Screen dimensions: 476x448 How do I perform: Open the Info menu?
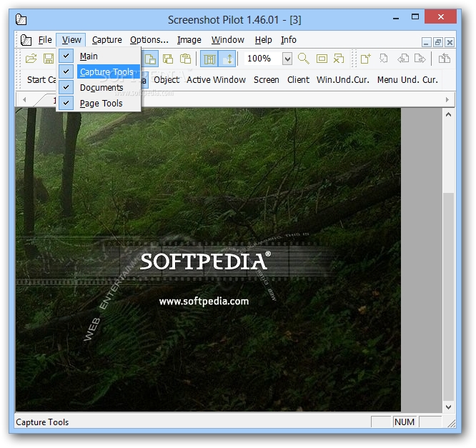click(x=289, y=40)
